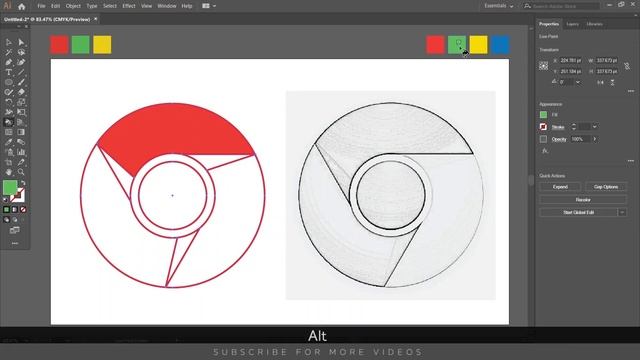The image size is (640, 360).
Task: Click the Start Global Edit button
Action: tap(578, 212)
